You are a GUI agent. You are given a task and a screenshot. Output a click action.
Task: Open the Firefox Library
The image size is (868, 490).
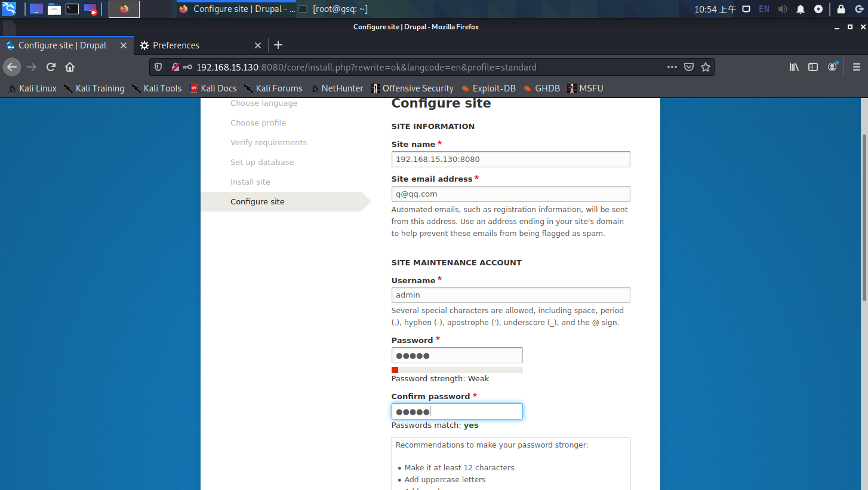[x=794, y=67]
